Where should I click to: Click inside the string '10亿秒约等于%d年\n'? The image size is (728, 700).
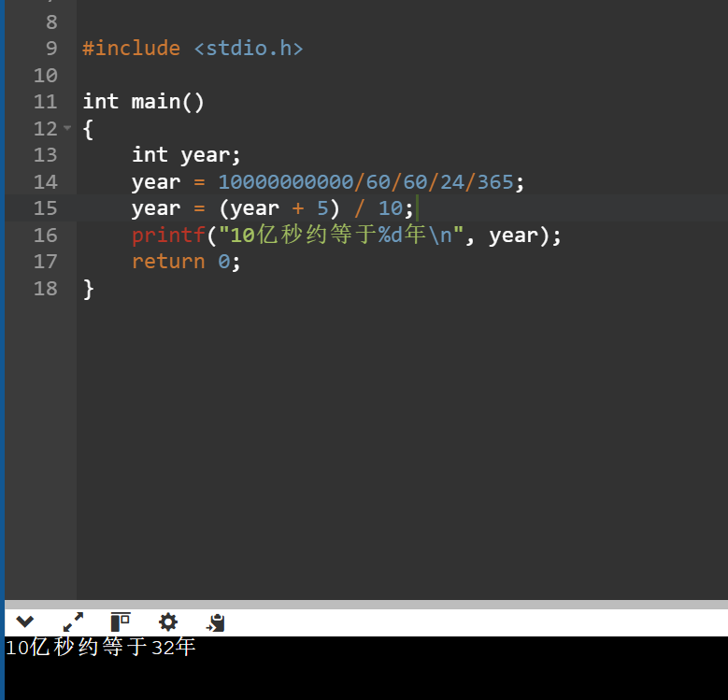click(341, 235)
